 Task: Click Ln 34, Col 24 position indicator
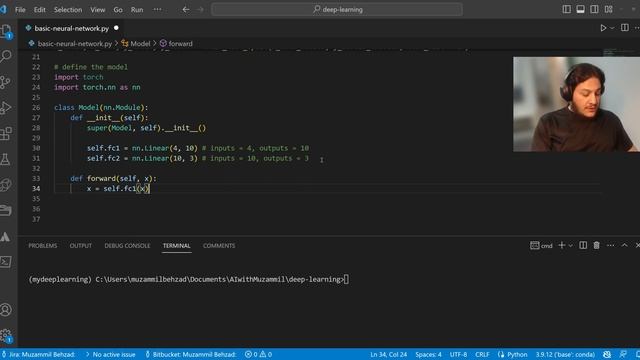(x=389, y=354)
